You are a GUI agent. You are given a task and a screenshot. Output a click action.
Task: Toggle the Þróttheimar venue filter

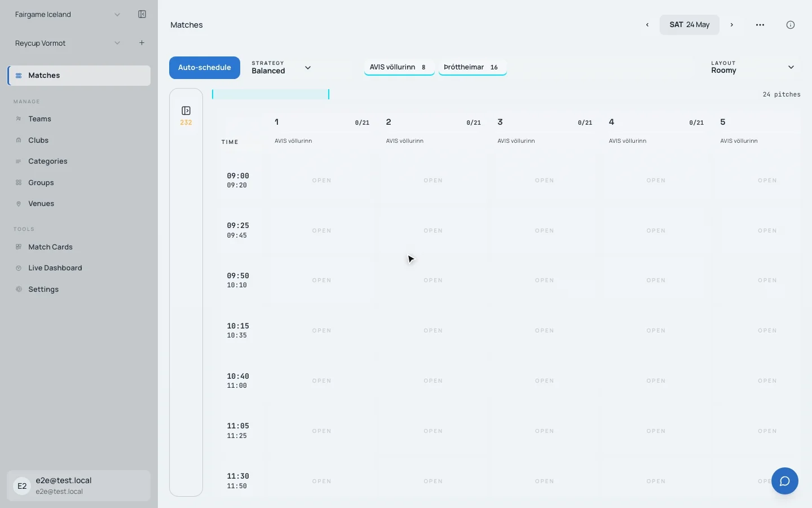click(472, 67)
